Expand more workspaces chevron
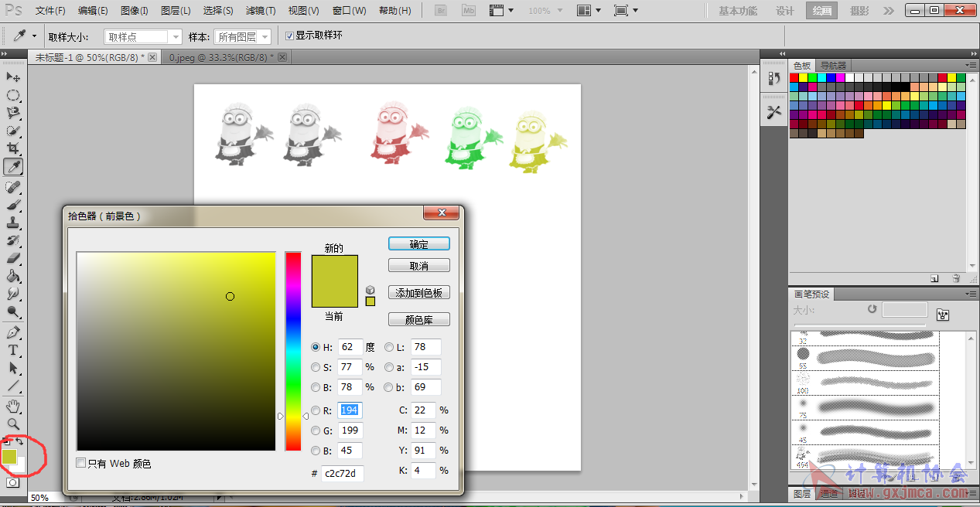This screenshot has height=507, width=980. point(888,11)
